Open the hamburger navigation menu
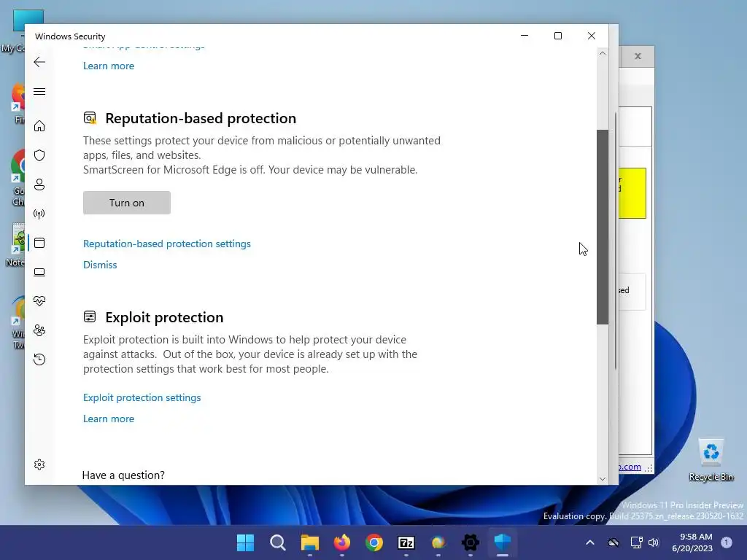 pos(39,91)
